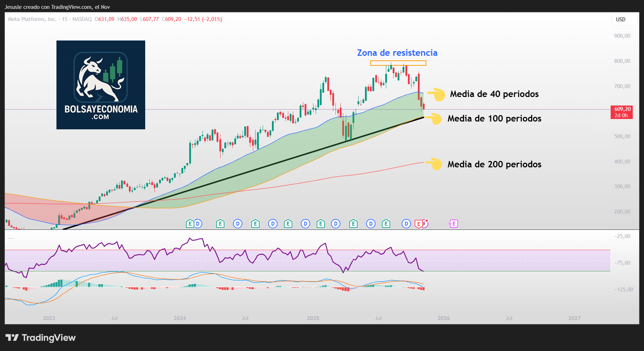Viewport: 644px width, 351px height.
Task: Click the last blue dividend D marker
Action: pos(406,224)
